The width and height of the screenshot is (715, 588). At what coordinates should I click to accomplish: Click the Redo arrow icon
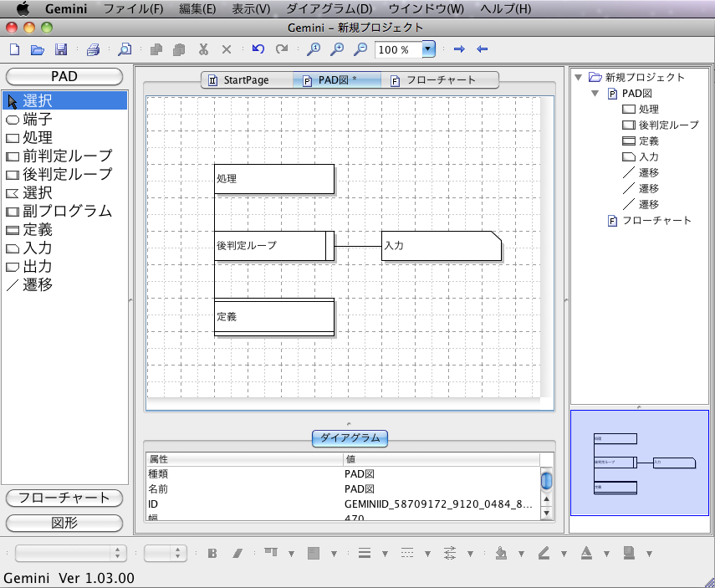(x=282, y=49)
